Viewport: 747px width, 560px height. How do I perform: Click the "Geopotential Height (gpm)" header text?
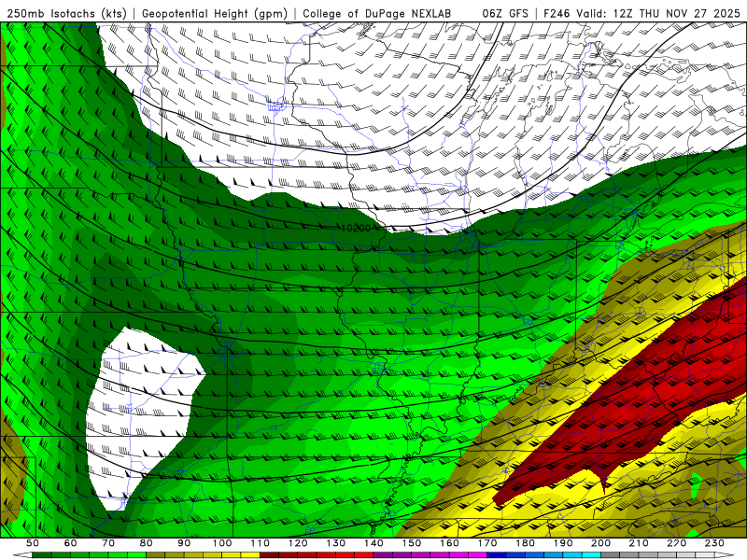click(x=215, y=14)
